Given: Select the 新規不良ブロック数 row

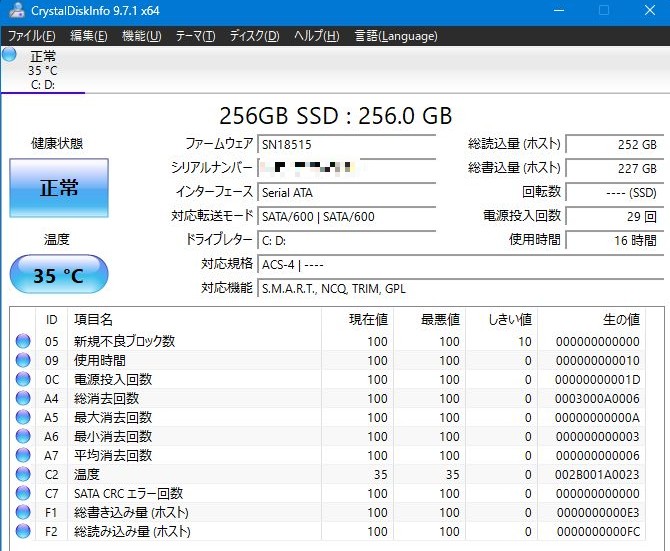Looking at the screenshot, I should [x=328, y=341].
